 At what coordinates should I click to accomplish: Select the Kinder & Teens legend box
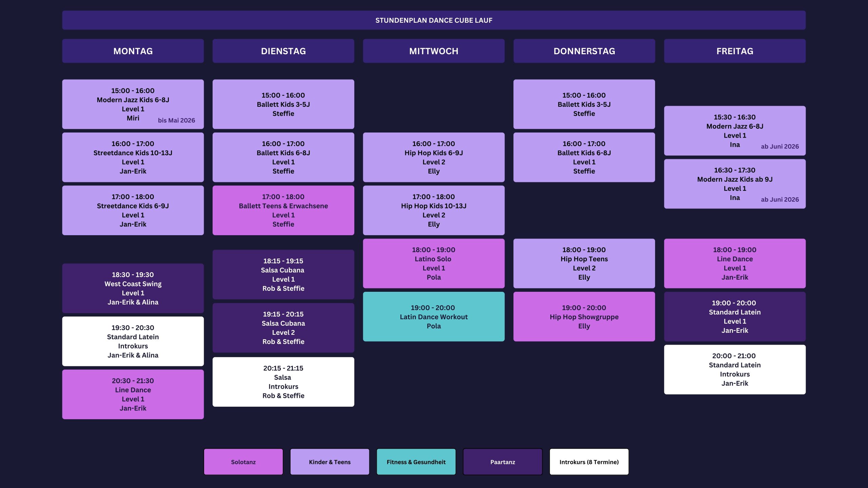pyautogui.click(x=330, y=462)
